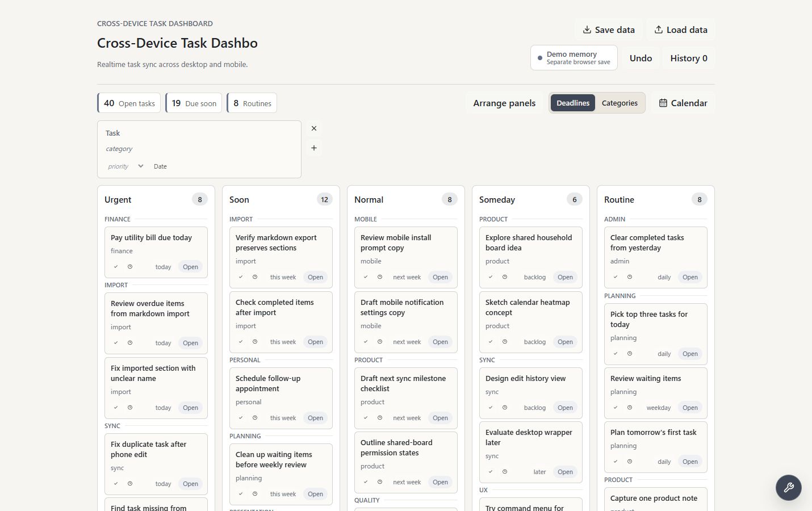Mark Review overdue items from markdown import done
The width and height of the screenshot is (812, 511).
pos(116,343)
